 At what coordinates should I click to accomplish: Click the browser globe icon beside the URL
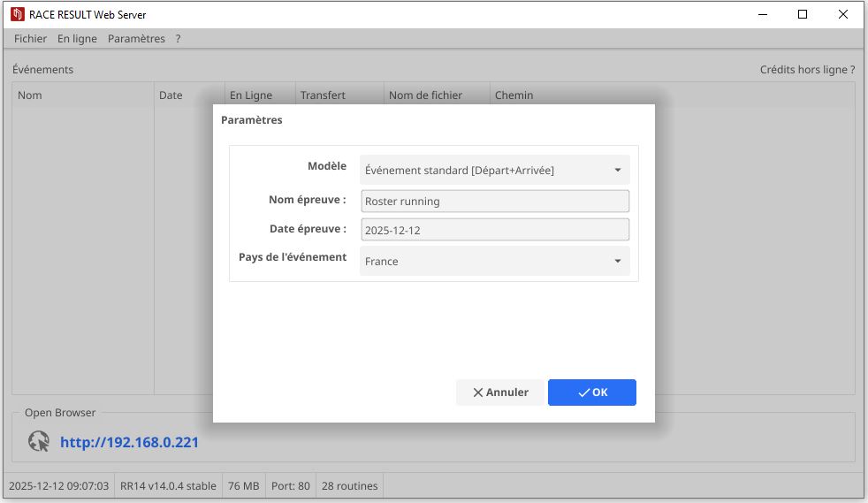[x=39, y=442]
